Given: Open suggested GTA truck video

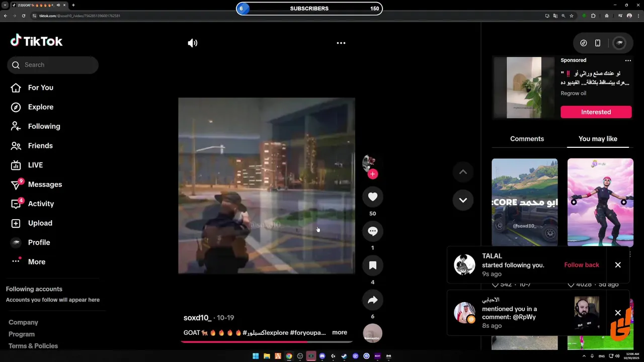Looking at the screenshot, I should click(524, 203).
